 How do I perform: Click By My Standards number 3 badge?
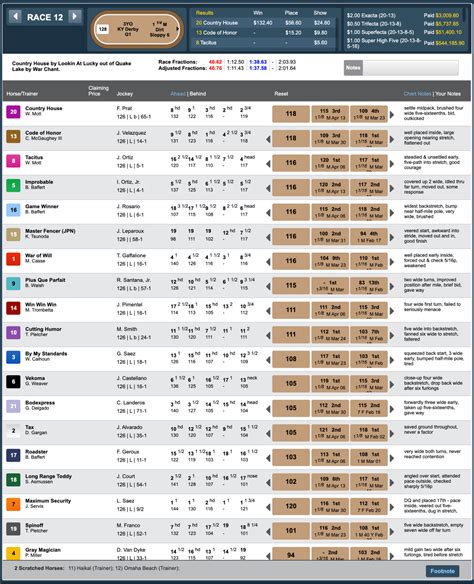13,357
